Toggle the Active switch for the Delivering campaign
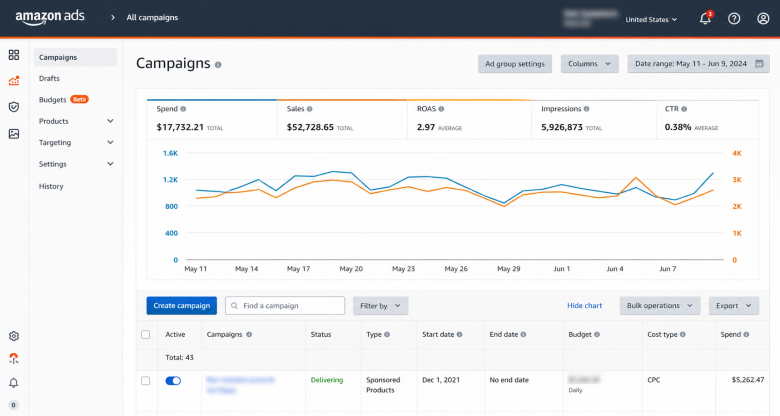 coord(173,381)
